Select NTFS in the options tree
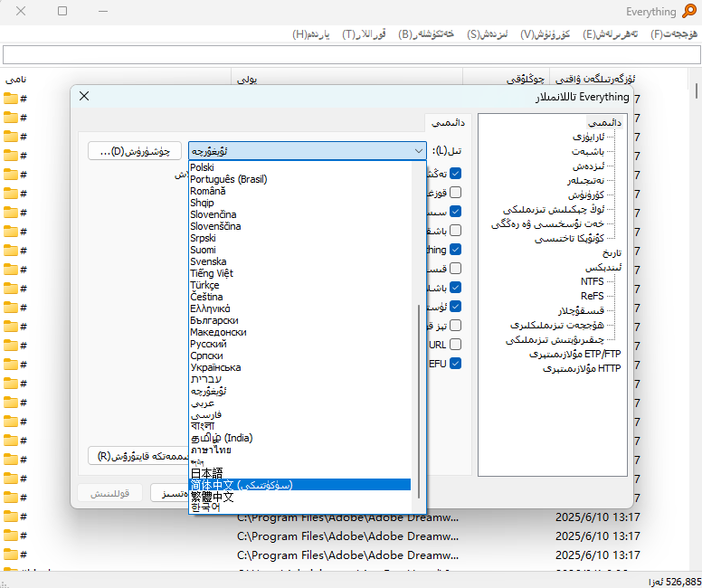This screenshot has width=702, height=588. click(x=592, y=281)
